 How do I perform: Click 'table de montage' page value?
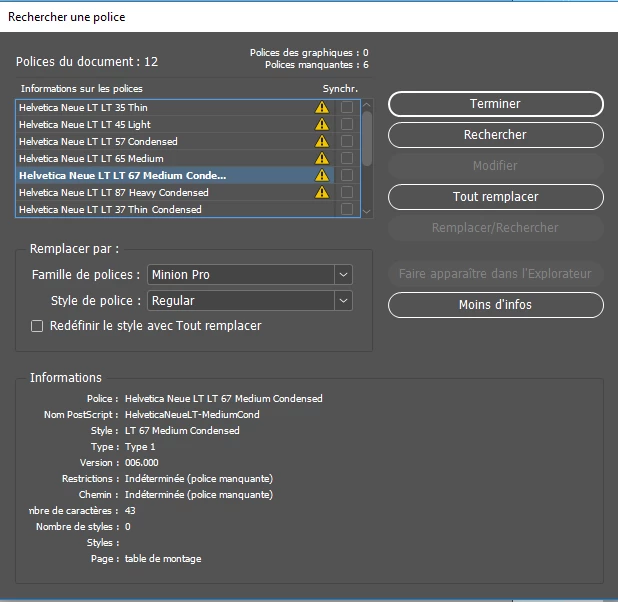click(163, 559)
